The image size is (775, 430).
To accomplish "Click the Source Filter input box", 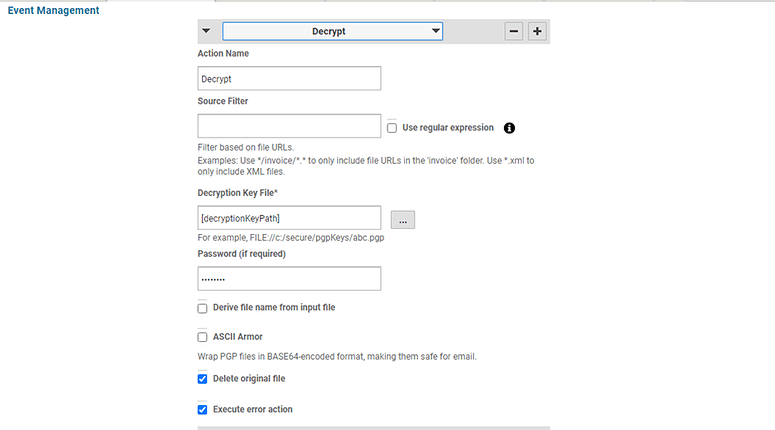I will 289,126.
